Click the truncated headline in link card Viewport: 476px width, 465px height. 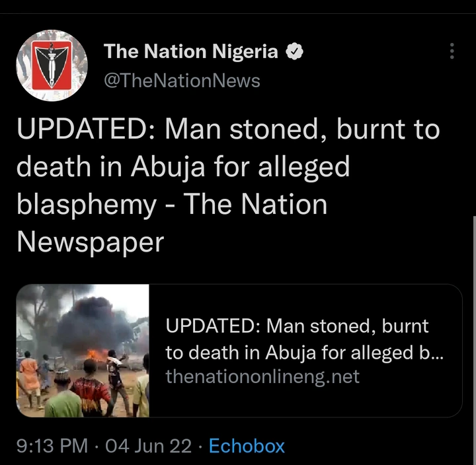click(304, 340)
